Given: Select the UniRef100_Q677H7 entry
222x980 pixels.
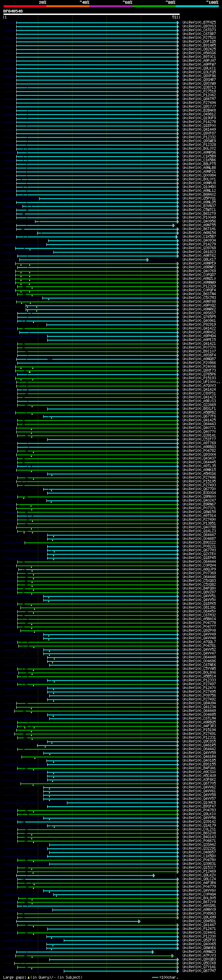Looking at the screenshot, I should (x=199, y=971).
